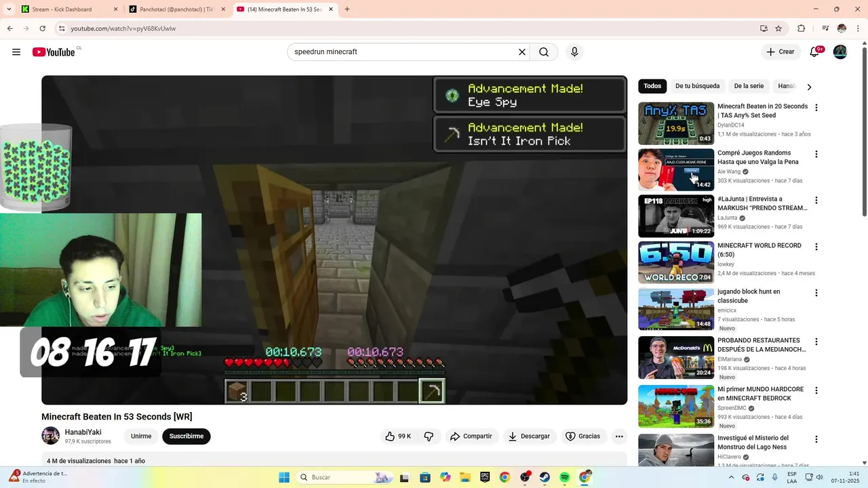Screen dimensions: 868x488
Task: Open AnyX TAS 19.9s thumbnail
Action: [x=676, y=123]
